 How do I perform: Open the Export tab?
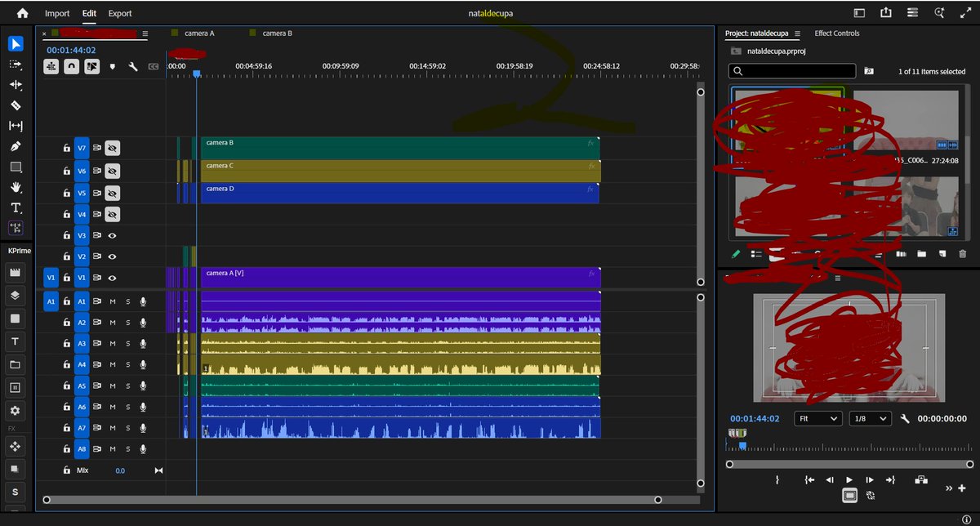[x=120, y=13]
